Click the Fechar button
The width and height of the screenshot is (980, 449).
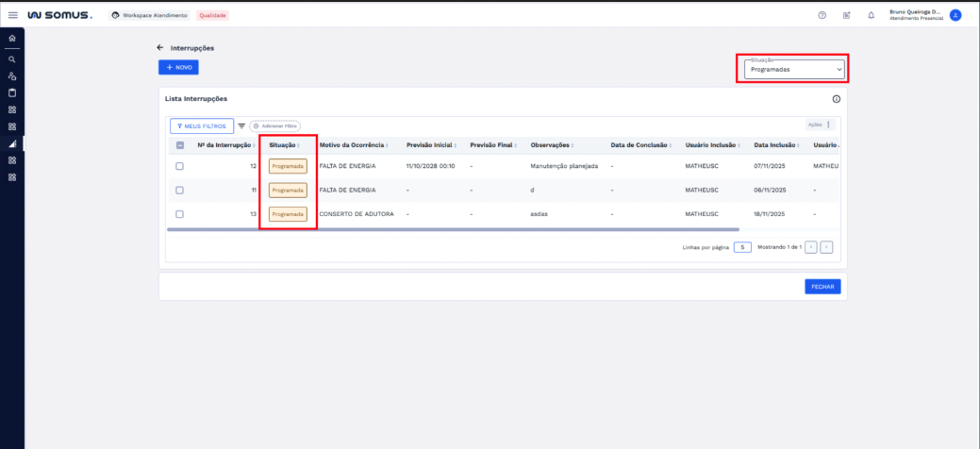822,287
